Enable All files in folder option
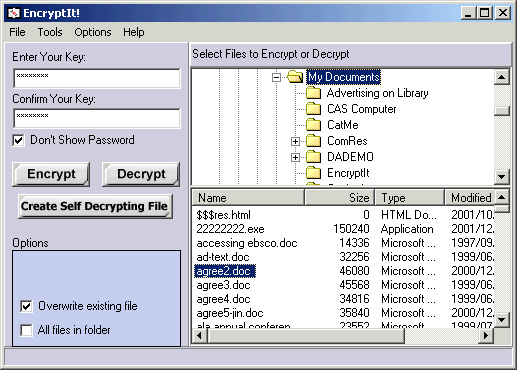The image size is (517, 370). (26, 330)
